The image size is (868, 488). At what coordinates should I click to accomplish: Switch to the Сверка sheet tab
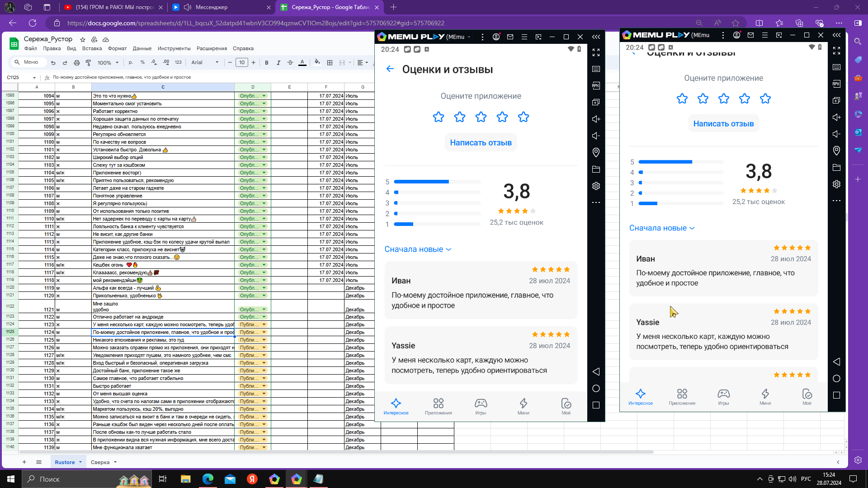coord(100,462)
